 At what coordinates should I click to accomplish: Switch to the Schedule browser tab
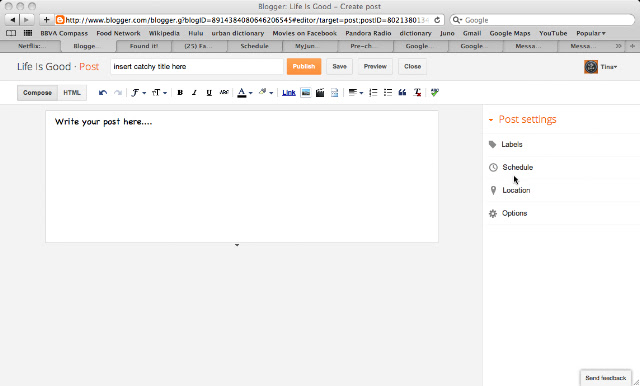click(254, 46)
